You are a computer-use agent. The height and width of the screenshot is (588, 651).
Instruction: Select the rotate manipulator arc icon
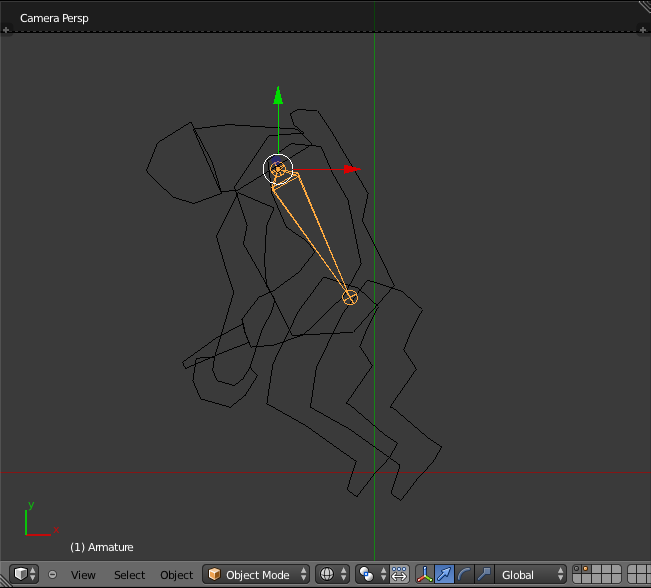(x=465, y=575)
